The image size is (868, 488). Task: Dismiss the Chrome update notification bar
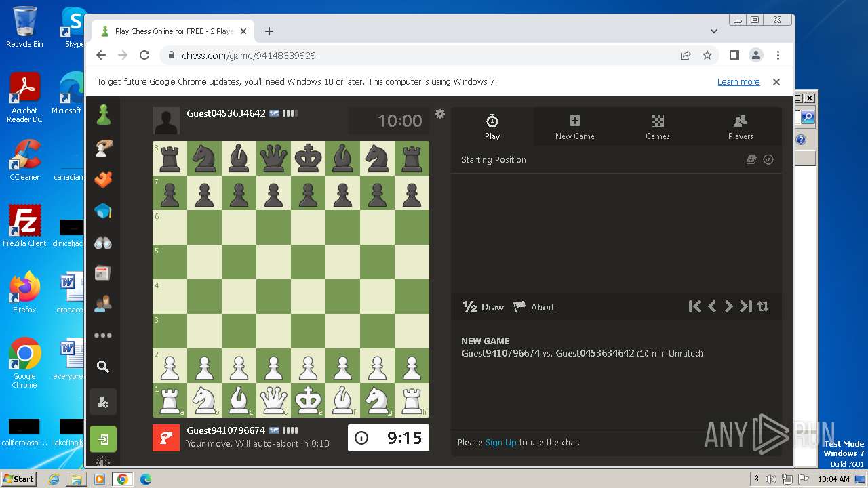(776, 82)
